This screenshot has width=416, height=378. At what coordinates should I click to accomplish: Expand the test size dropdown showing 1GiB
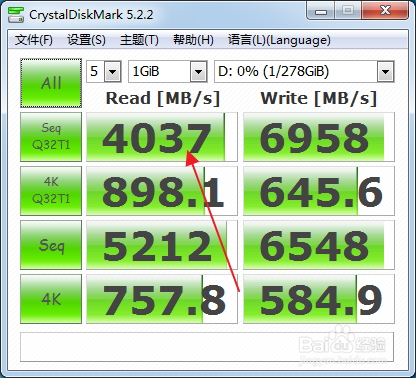(199, 71)
